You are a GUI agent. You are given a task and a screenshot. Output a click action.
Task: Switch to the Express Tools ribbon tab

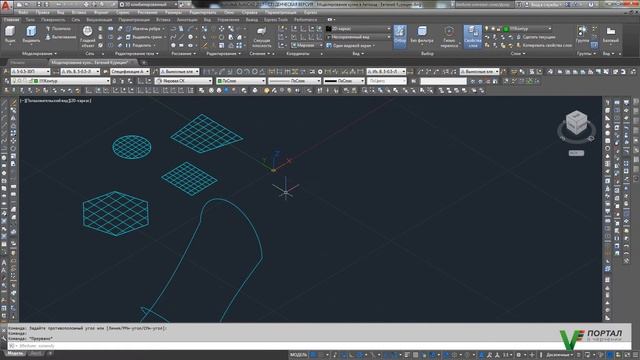pyautogui.click(x=276, y=20)
